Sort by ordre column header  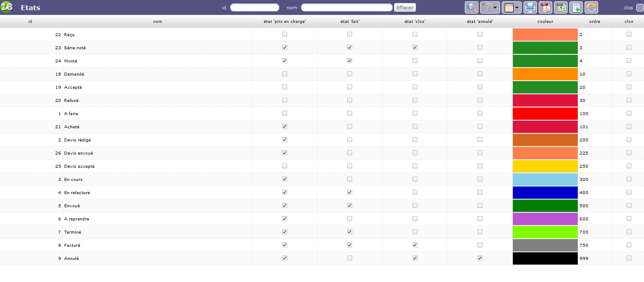coord(595,21)
